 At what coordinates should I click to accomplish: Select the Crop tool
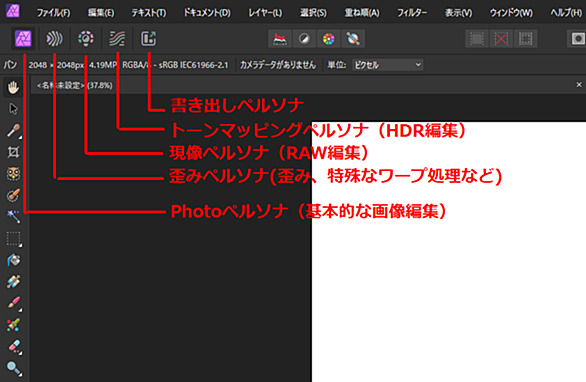pos(13,152)
